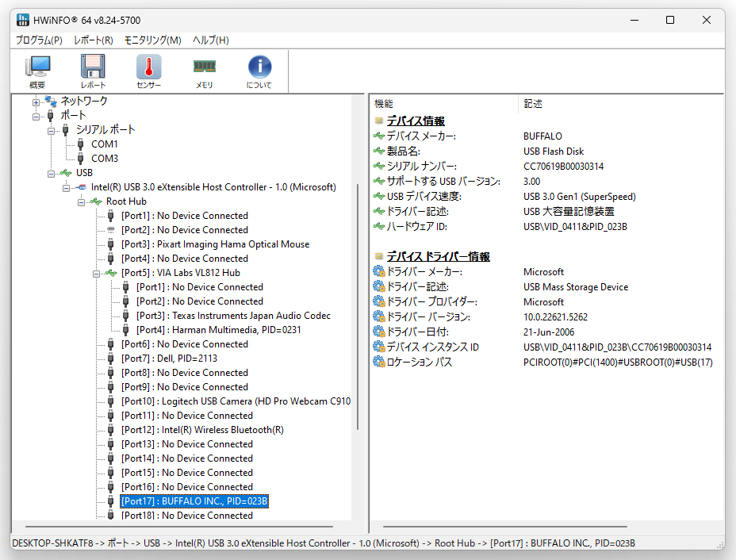Collapse the ポート tree node
This screenshot has height=560, width=736.
pos(36,116)
